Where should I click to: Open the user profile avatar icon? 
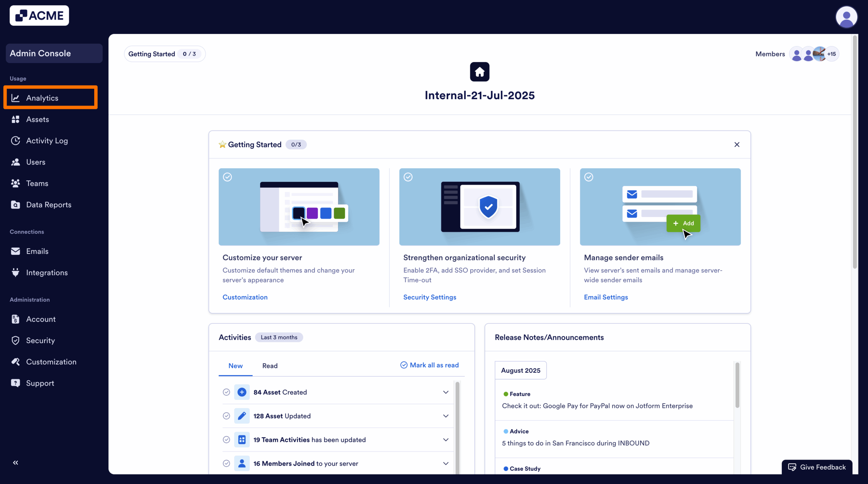pyautogui.click(x=846, y=17)
